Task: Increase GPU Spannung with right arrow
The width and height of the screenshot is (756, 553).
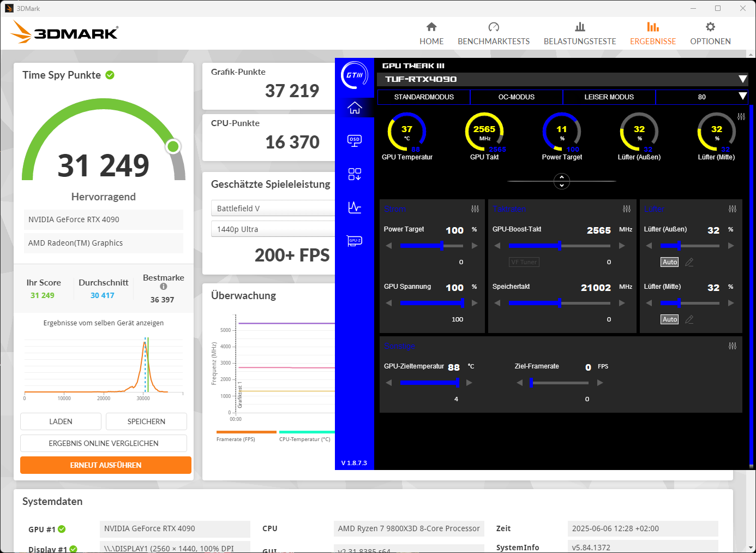Action: [x=475, y=303]
